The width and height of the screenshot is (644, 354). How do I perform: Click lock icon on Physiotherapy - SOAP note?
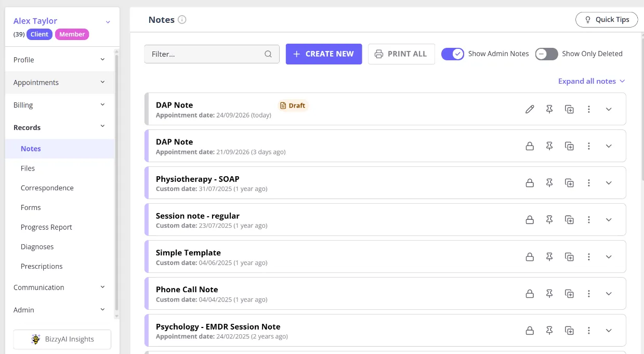tap(530, 183)
